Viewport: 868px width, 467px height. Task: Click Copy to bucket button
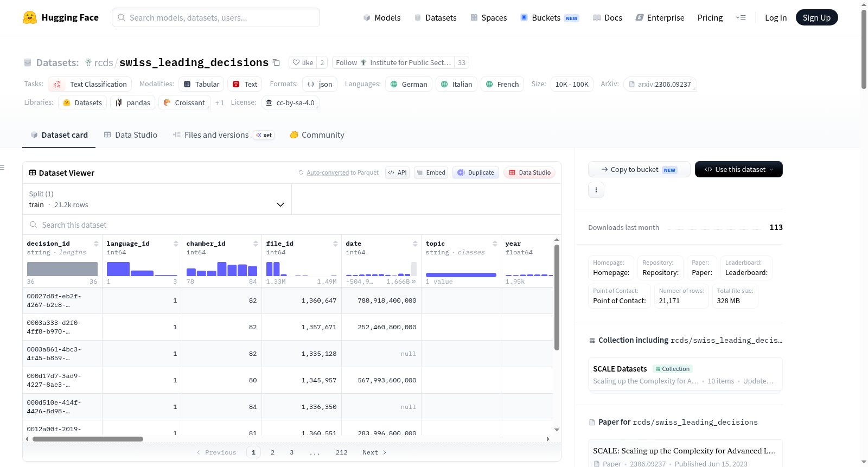pos(639,169)
